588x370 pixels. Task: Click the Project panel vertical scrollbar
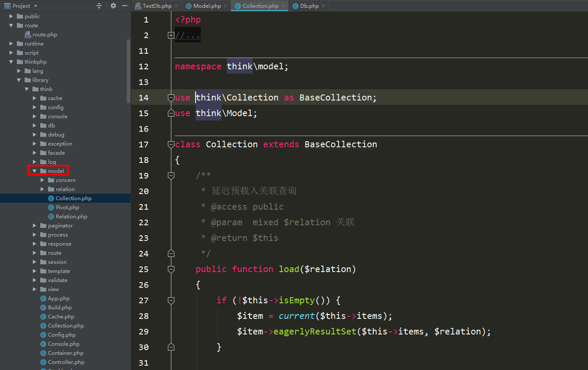click(129, 71)
